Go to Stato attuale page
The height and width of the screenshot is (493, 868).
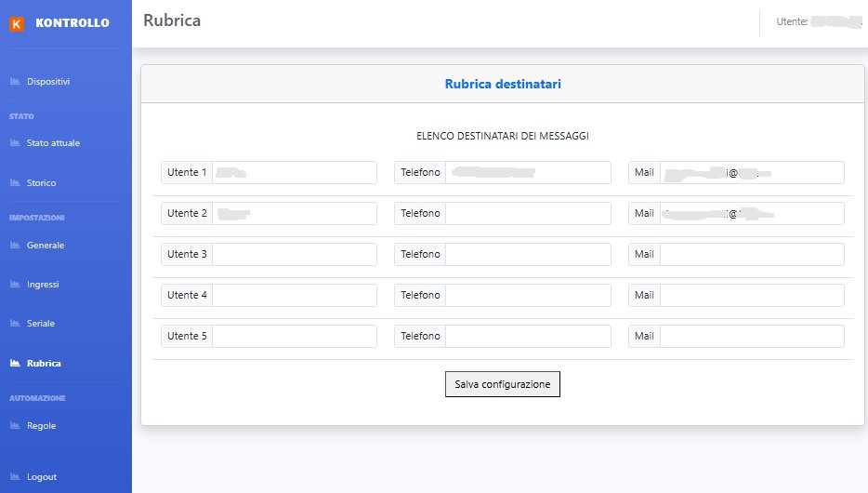tap(53, 143)
